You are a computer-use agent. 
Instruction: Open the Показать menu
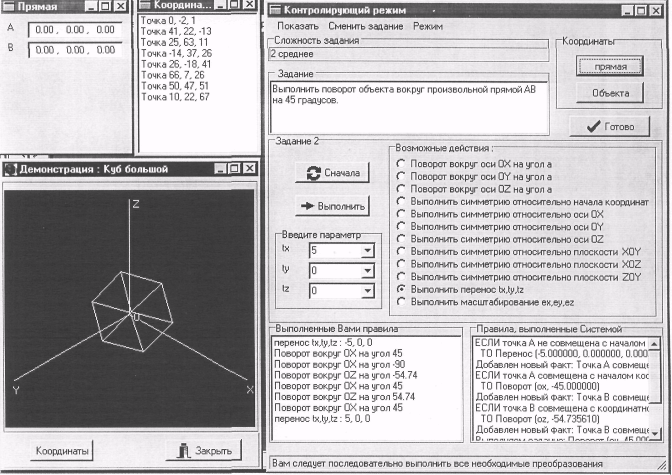pyautogui.click(x=297, y=24)
